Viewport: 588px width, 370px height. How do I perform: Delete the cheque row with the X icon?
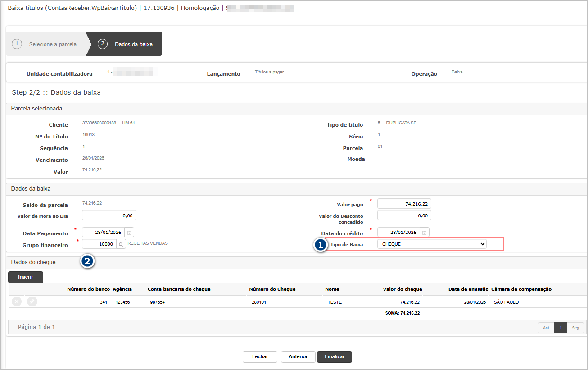[17, 302]
